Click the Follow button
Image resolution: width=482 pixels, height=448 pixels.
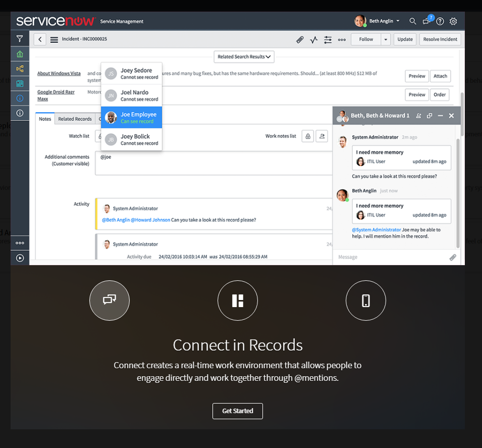click(x=366, y=39)
